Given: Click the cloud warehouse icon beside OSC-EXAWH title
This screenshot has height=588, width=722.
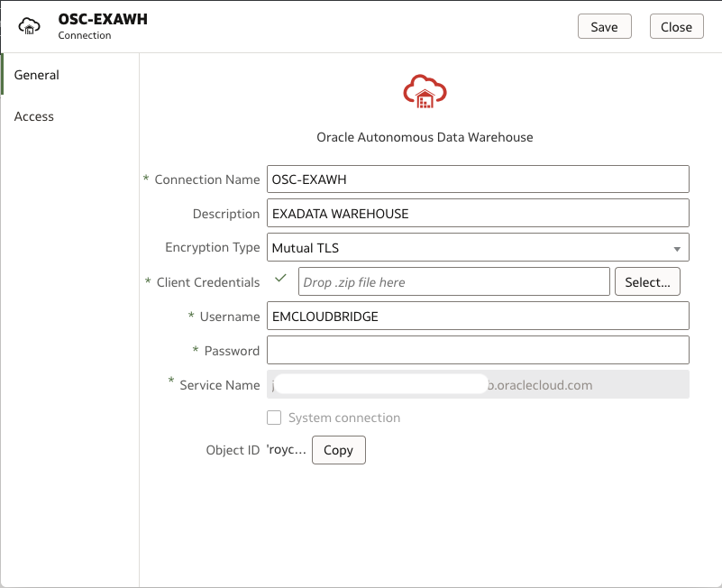Looking at the screenshot, I should 29,26.
